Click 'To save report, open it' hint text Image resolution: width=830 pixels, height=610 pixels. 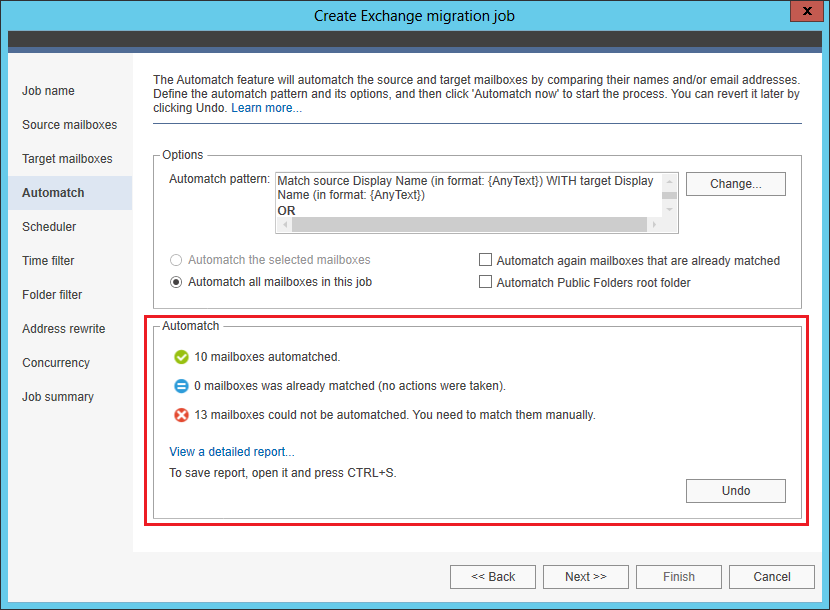(283, 473)
